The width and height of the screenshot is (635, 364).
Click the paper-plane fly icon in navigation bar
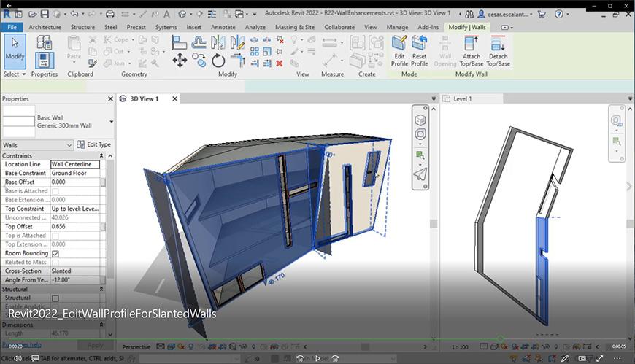click(x=420, y=174)
